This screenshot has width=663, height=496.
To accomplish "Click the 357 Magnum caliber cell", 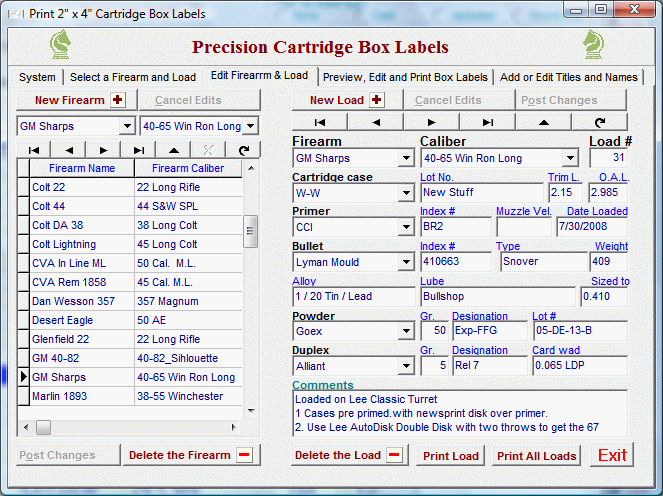I will (188, 301).
